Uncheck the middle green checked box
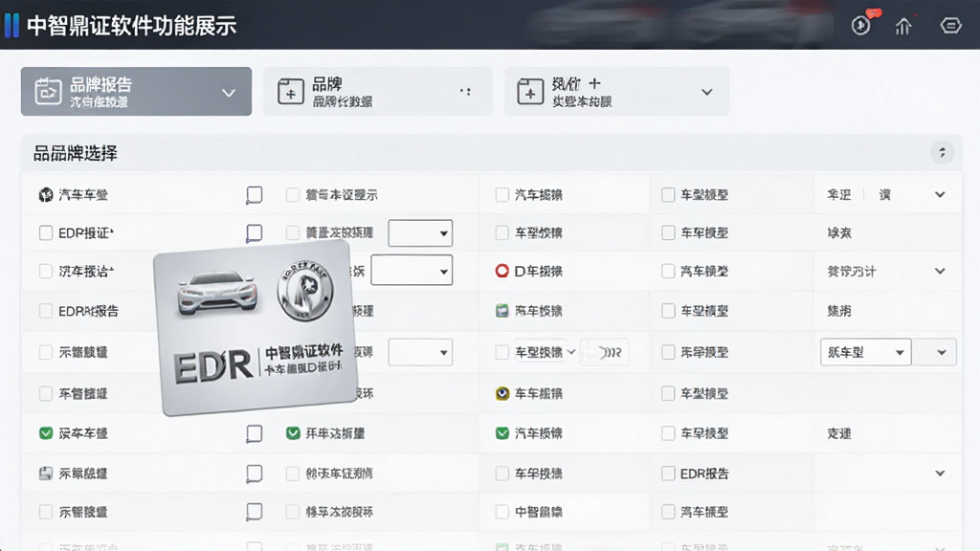Screen dimensions: 980x551 (x=293, y=433)
